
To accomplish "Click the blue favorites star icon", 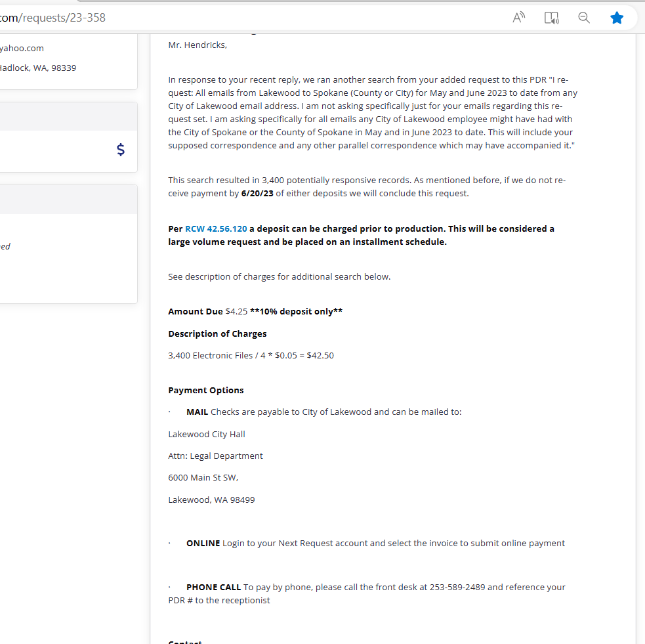I will point(617,18).
